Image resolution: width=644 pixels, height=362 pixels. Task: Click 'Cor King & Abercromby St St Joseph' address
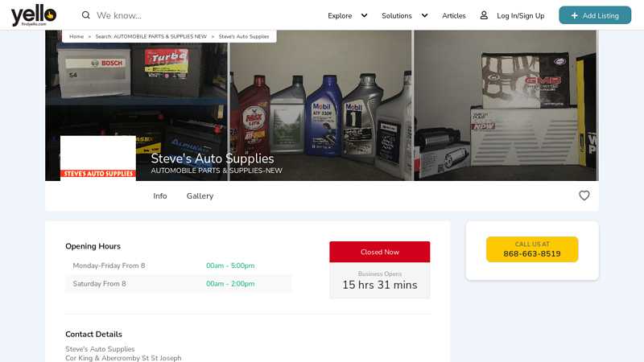tap(123, 358)
